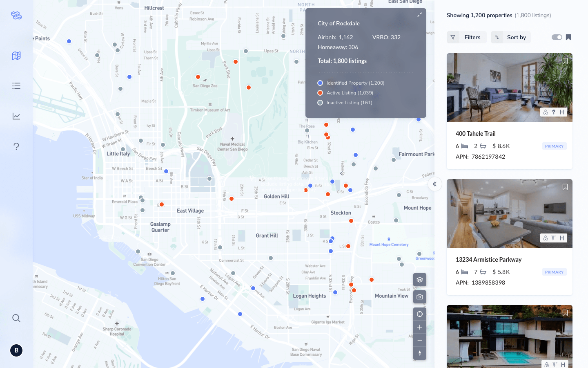
Task: Collapse the property list panel
Action: (x=435, y=184)
